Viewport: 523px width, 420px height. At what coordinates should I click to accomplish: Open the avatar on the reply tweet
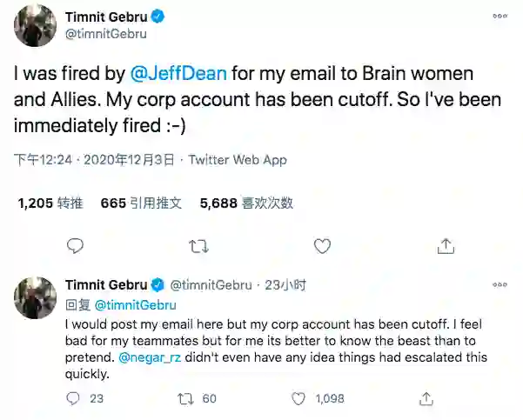[x=35, y=298]
